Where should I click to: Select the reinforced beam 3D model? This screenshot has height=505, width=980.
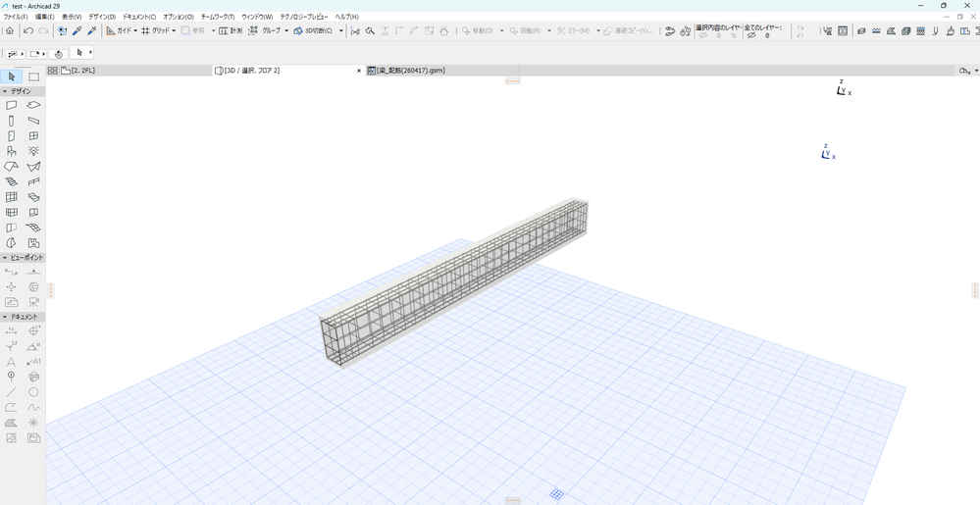coord(455,281)
